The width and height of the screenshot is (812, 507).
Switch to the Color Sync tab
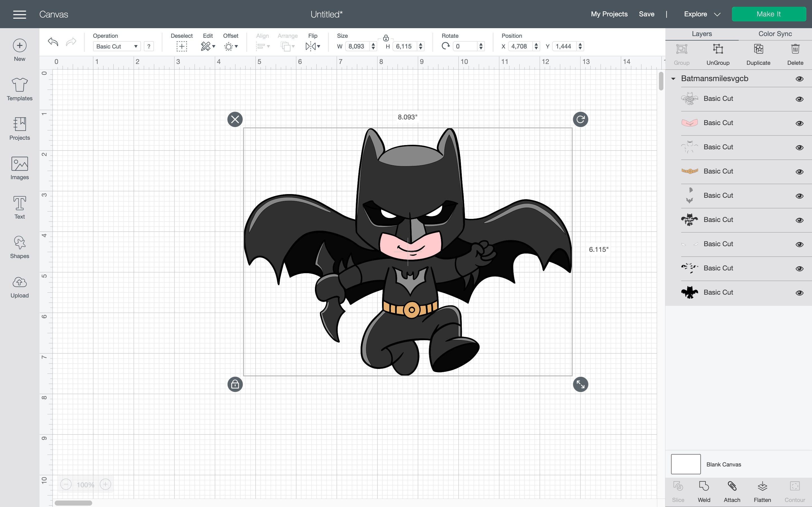tap(775, 34)
